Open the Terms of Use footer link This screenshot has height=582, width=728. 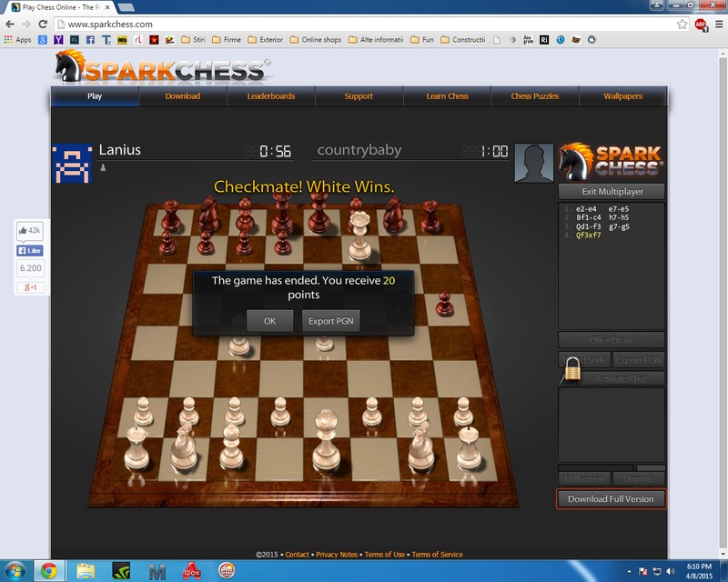coord(384,555)
